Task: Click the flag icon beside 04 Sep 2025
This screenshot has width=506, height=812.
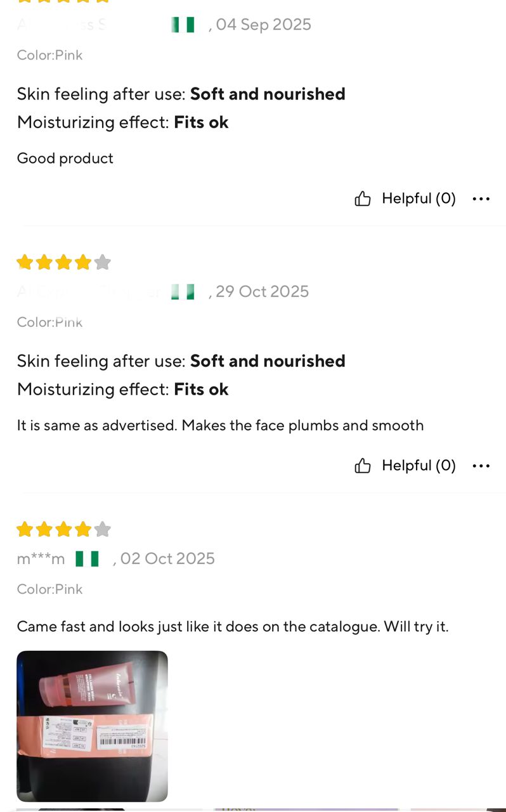Action: tap(183, 25)
